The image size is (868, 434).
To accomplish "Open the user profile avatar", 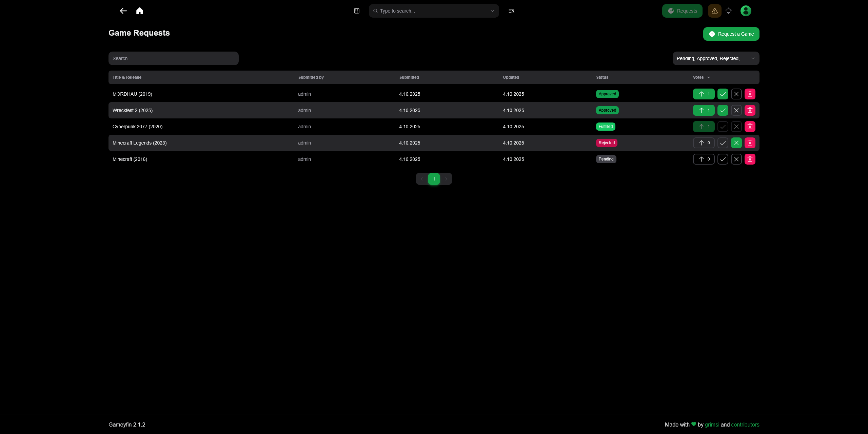I will pyautogui.click(x=746, y=11).
